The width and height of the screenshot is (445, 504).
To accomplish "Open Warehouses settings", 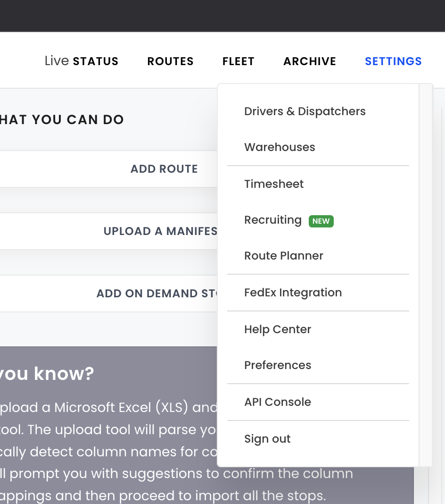I will (280, 147).
